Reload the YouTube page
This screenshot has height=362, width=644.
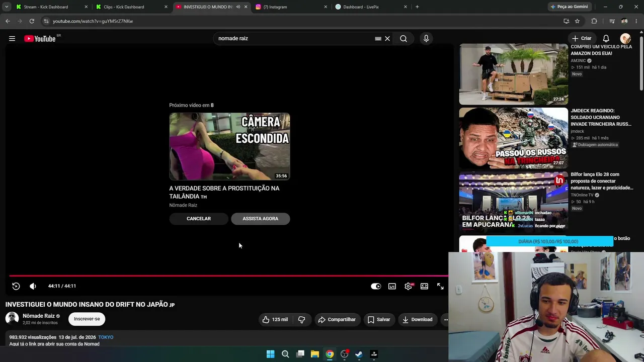pyautogui.click(x=32, y=21)
